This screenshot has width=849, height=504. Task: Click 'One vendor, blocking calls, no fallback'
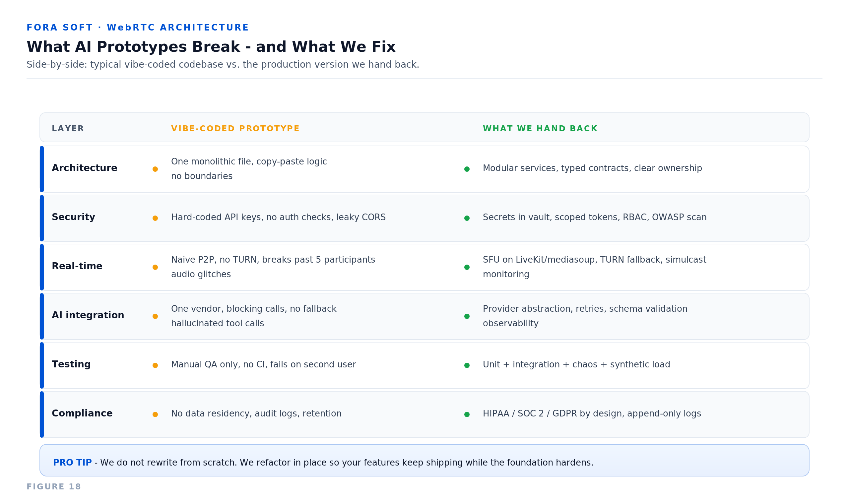254,309
